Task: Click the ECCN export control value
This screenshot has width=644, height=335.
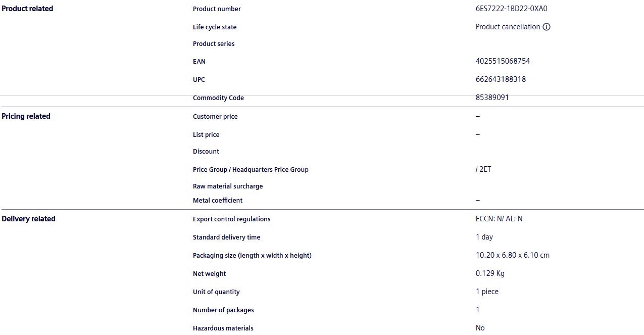Action: click(499, 219)
